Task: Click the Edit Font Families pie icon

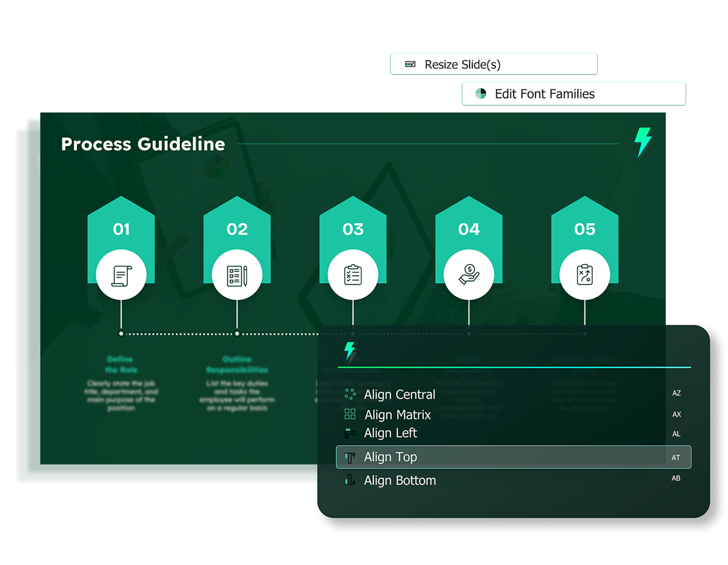Action: point(481,94)
